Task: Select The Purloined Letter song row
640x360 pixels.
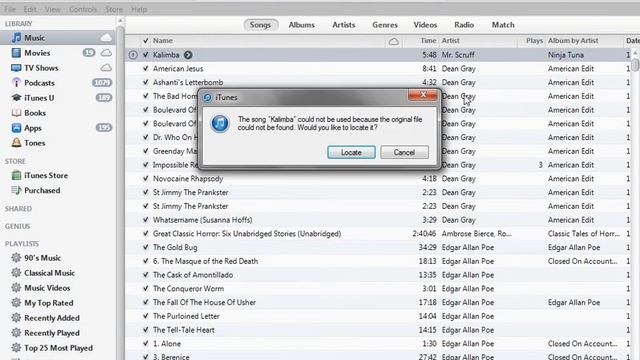Action: [x=378, y=316]
